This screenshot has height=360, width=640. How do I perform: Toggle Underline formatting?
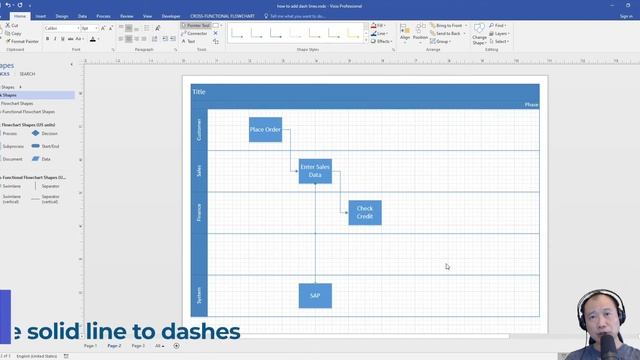click(63, 39)
